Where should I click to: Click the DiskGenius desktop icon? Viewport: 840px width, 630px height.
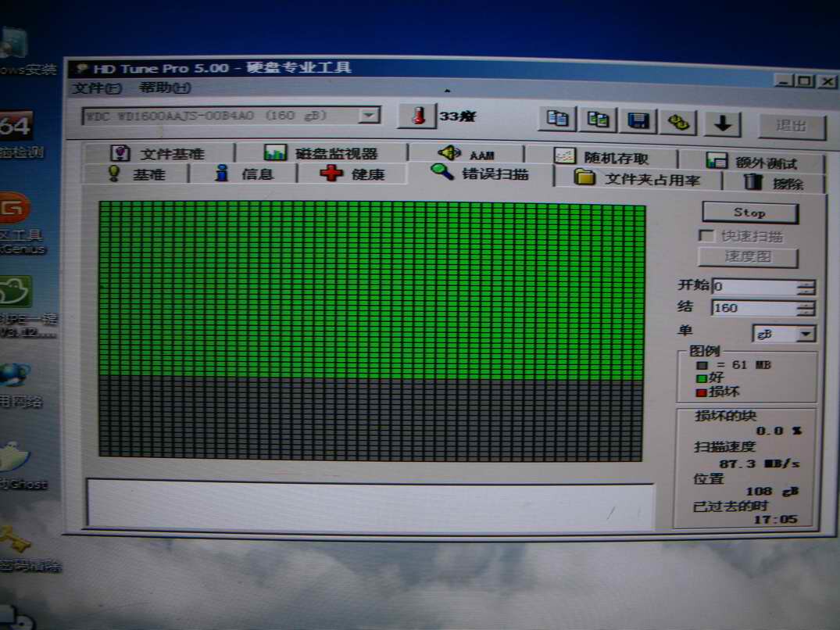tap(15, 208)
